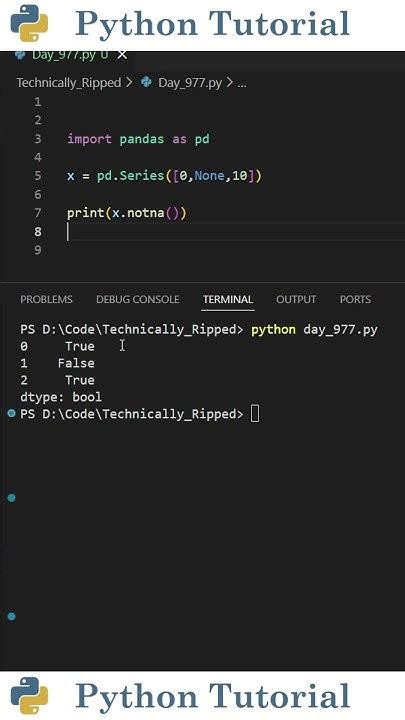This screenshot has width=405, height=720.
Task: Select the TERMINAL panel tab
Action: pos(228,299)
